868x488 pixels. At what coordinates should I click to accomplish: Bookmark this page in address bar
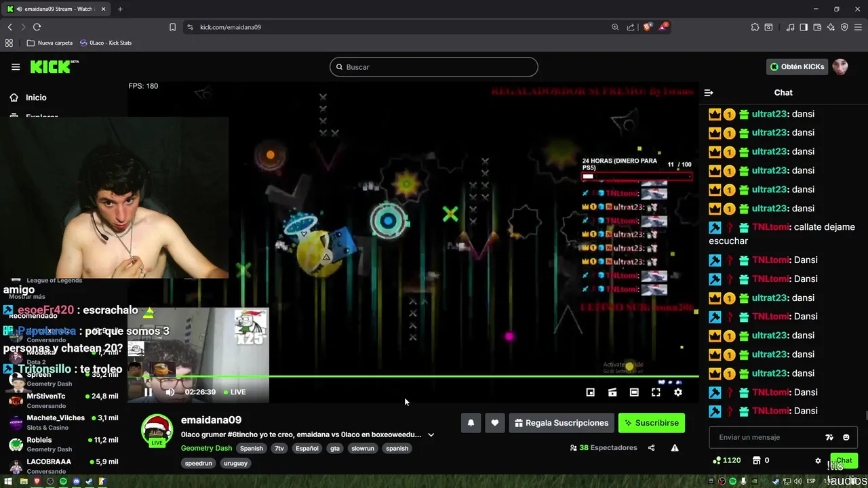coord(172,27)
